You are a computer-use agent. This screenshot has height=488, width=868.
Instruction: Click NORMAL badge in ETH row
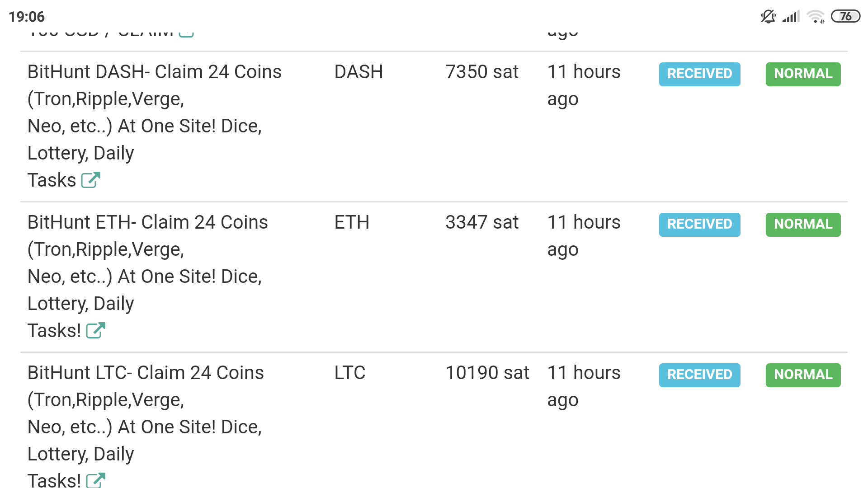point(803,225)
